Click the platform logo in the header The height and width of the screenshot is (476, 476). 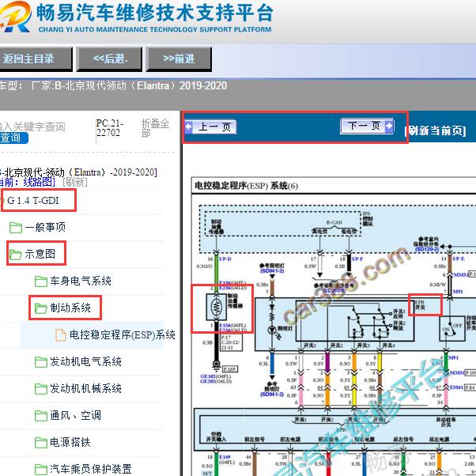tap(14, 17)
